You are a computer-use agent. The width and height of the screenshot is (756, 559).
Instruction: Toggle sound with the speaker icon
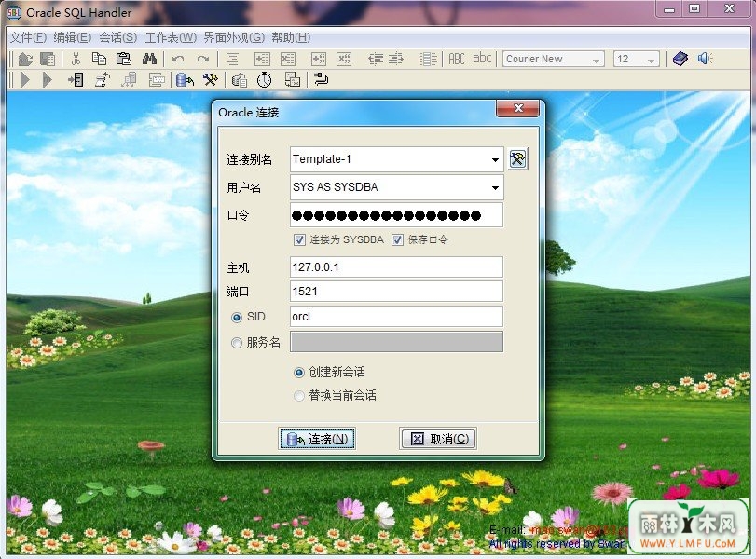(x=705, y=59)
